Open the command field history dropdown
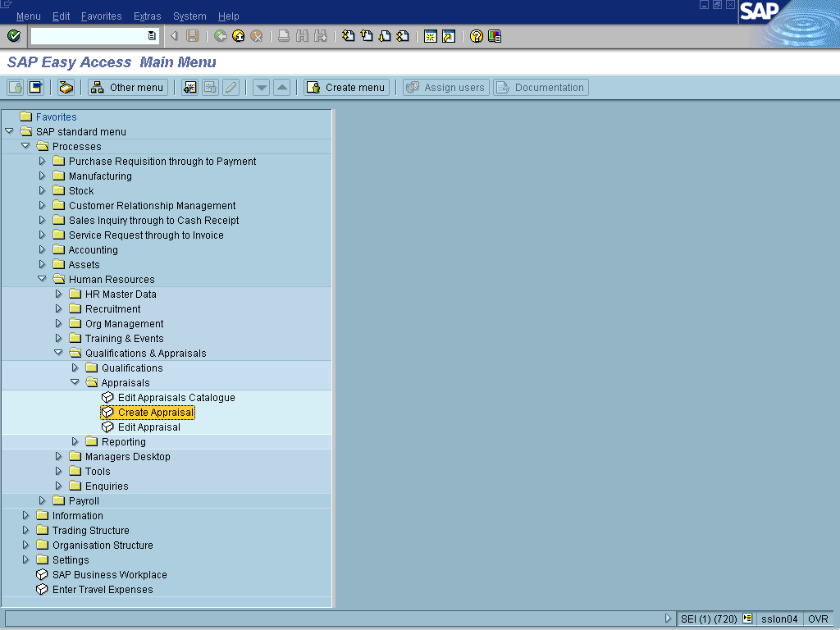 152,36
